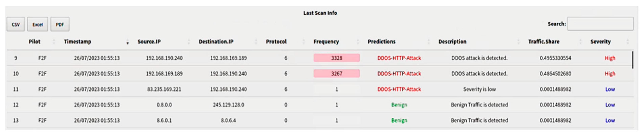Download the scan info as PDF
The height and width of the screenshot is (136, 644).
coord(60,24)
